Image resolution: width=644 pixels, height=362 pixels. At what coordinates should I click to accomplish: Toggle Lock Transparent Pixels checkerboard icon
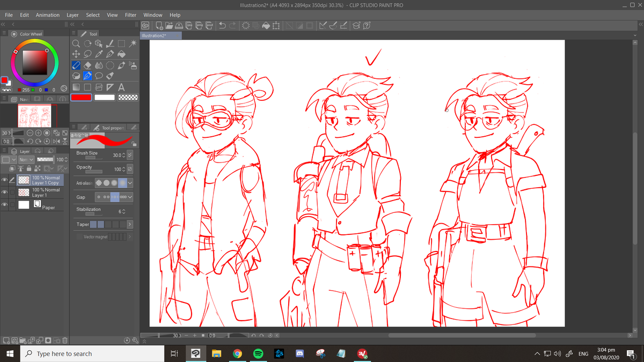click(x=38, y=168)
